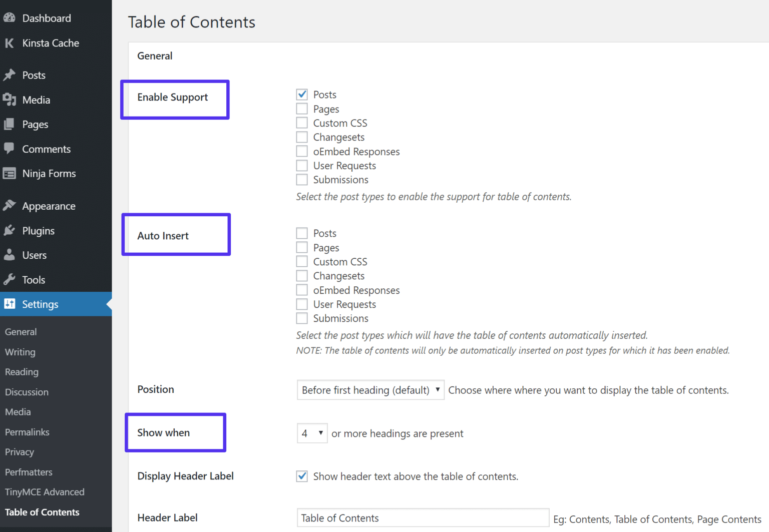The image size is (769, 532).
Task: Click the Tools wrench icon
Action: coord(9,279)
